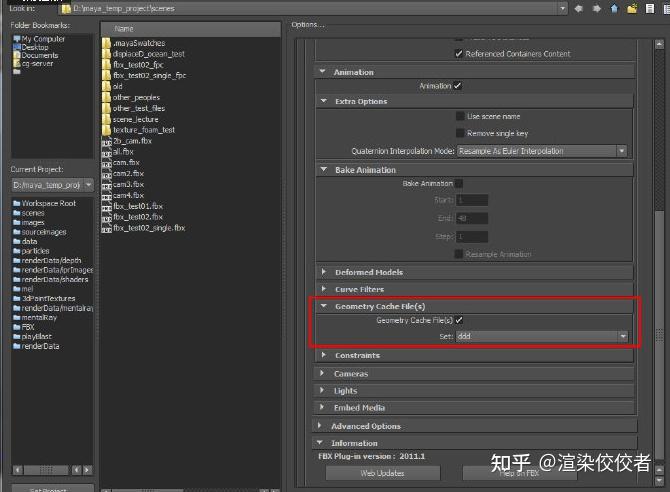Open fbx_test02_single_fpc folder icon
Image resolution: width=670 pixels, height=492 pixels.
click(x=106, y=75)
